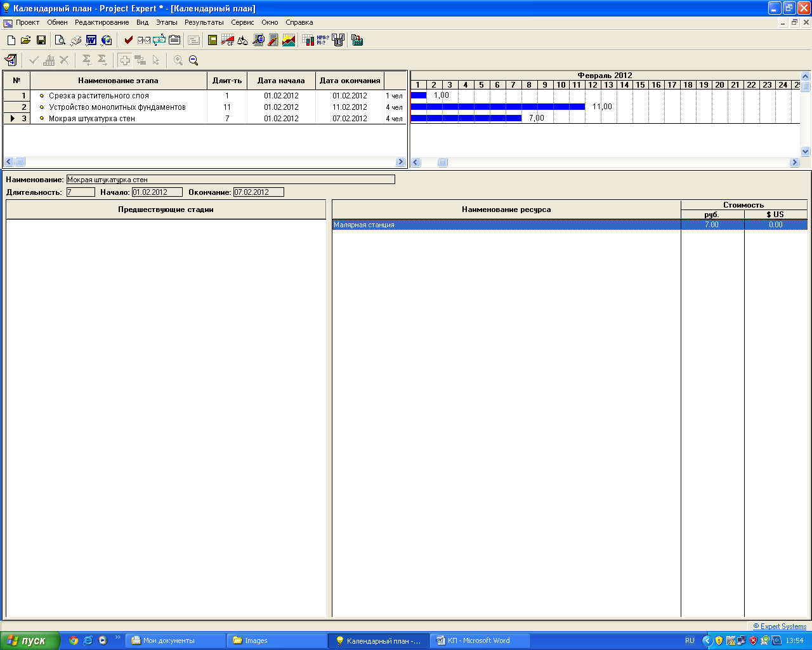Click the dark red checkmark toolbar icon
The image size is (812, 650).
[129, 41]
